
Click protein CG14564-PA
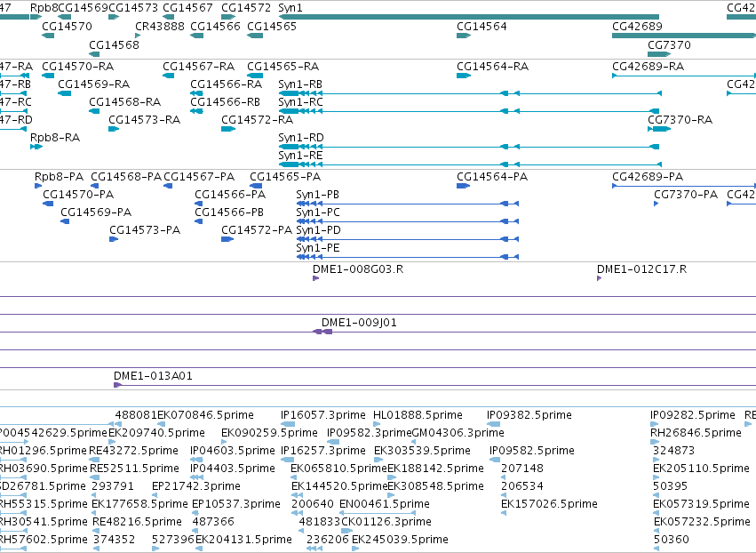[464, 186]
